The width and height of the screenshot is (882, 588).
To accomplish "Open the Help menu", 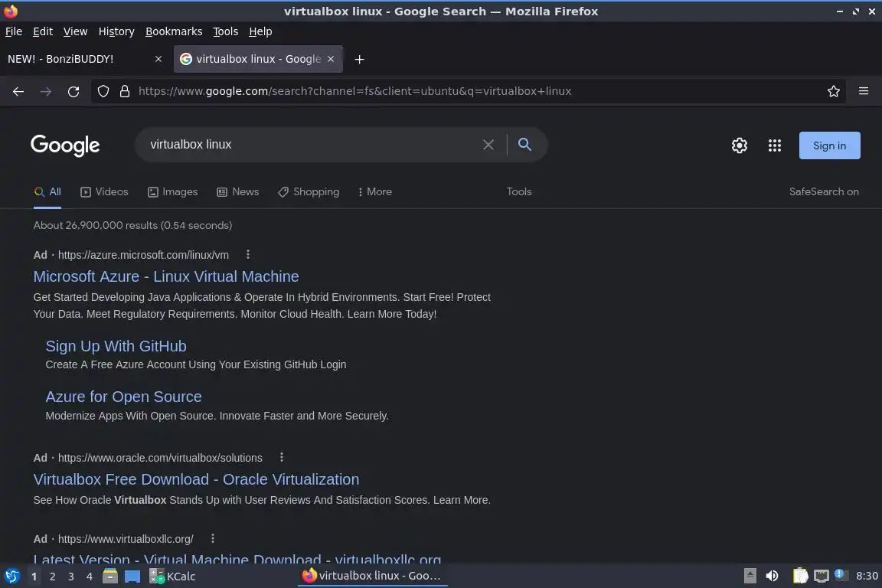I will click(x=260, y=31).
